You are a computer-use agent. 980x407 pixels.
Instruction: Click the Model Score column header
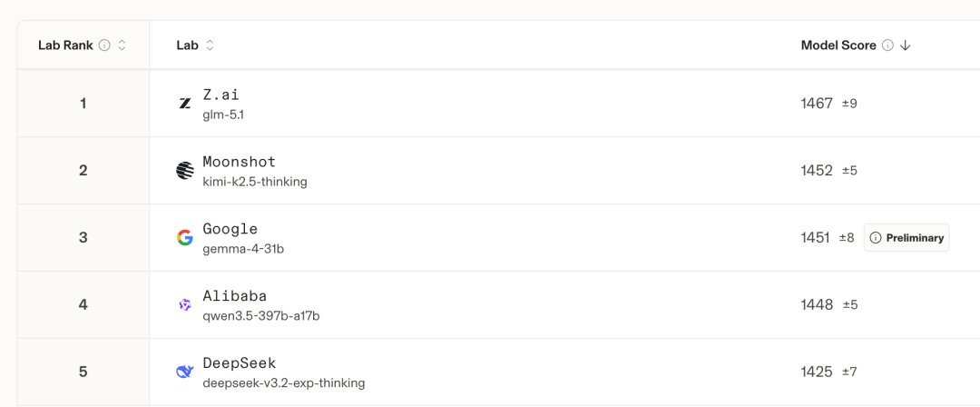838,45
